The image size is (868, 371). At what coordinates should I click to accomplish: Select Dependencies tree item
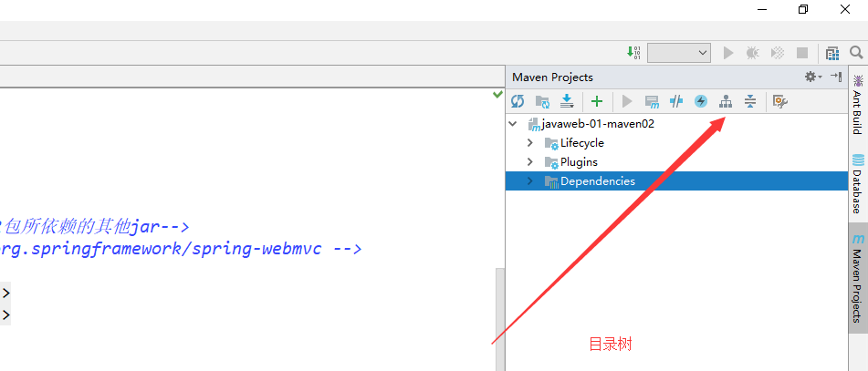pos(597,180)
